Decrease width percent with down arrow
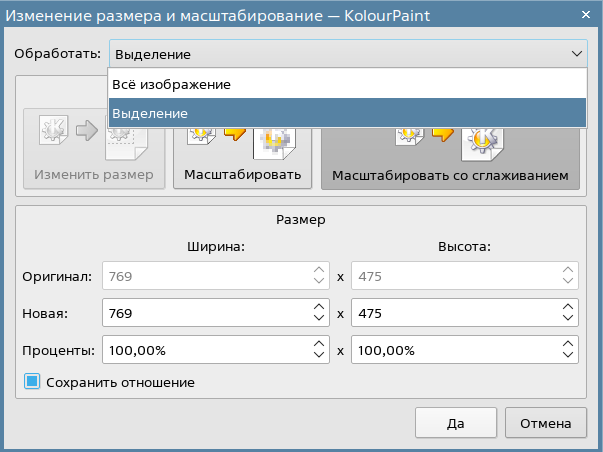Image resolution: width=603 pixels, height=452 pixels. tap(319, 357)
